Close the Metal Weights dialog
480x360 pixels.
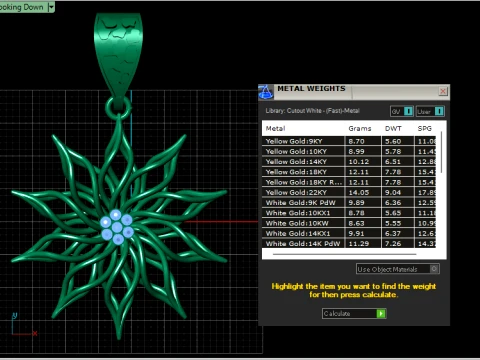point(443,91)
